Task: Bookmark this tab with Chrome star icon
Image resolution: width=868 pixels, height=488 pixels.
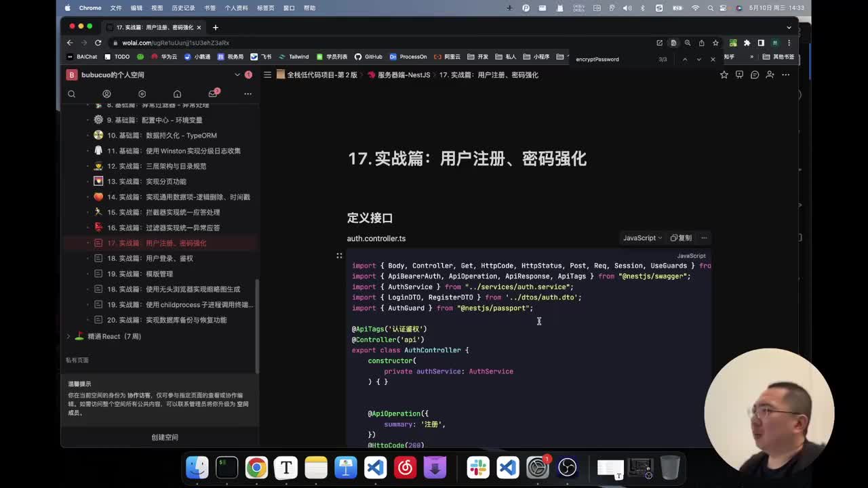Action: pos(715,43)
